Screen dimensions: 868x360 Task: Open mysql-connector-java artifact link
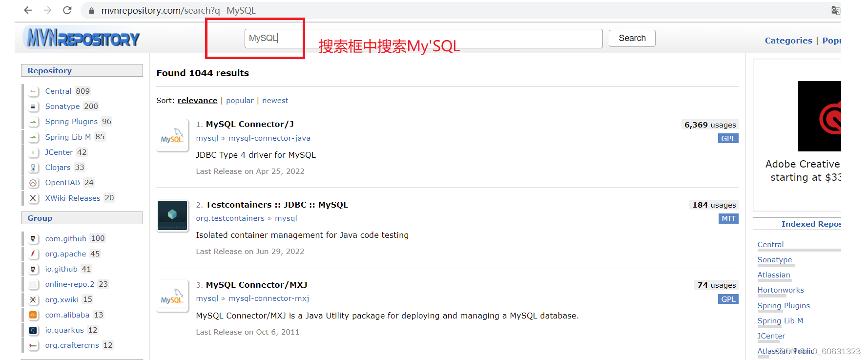pos(269,138)
